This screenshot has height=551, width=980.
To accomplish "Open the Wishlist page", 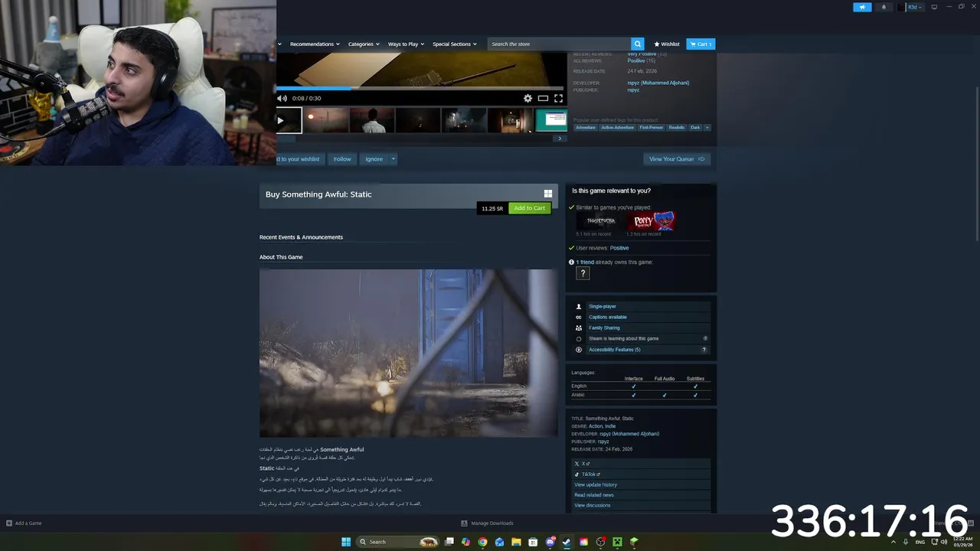I will click(x=667, y=44).
